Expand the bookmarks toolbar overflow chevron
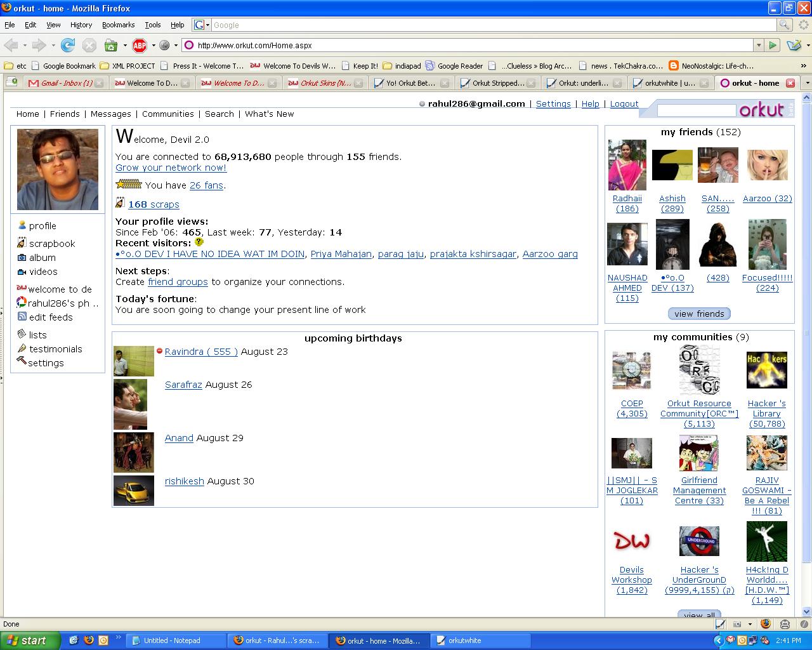This screenshot has width=812, height=650. 804,65
